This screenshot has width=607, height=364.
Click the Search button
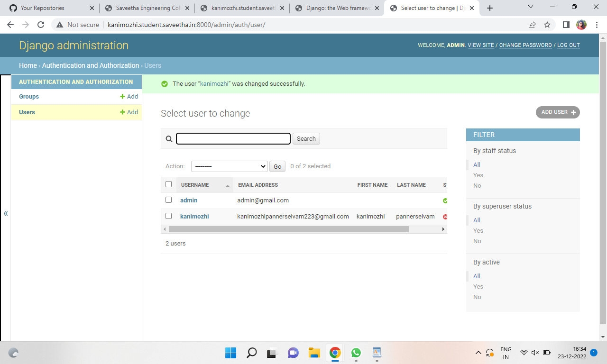(x=306, y=138)
